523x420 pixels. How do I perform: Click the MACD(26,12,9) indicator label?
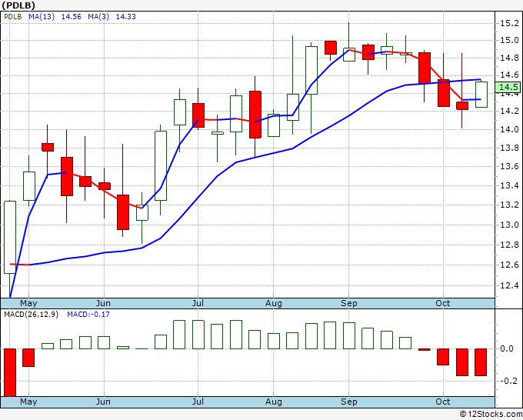click(x=31, y=315)
